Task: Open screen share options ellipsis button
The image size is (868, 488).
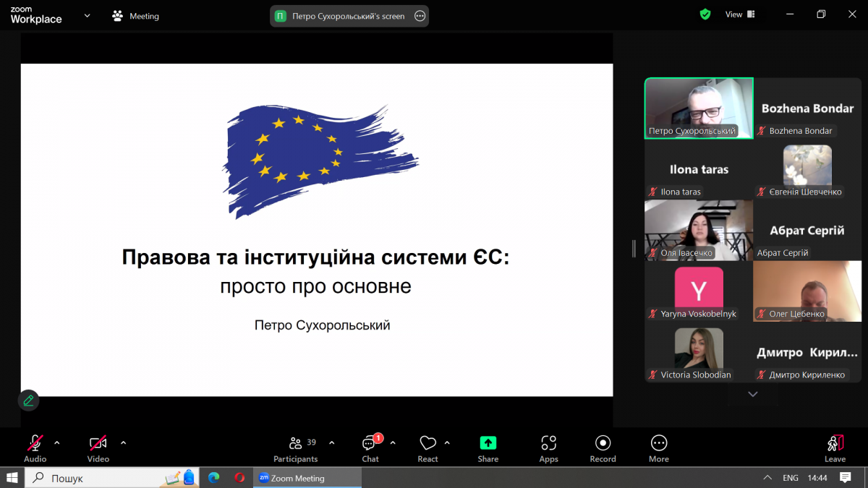Action: click(x=420, y=16)
